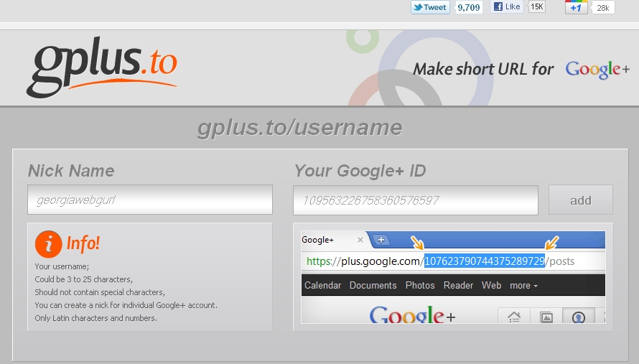Click 'You can create a nick' text line
The image size is (639, 364).
(126, 305)
